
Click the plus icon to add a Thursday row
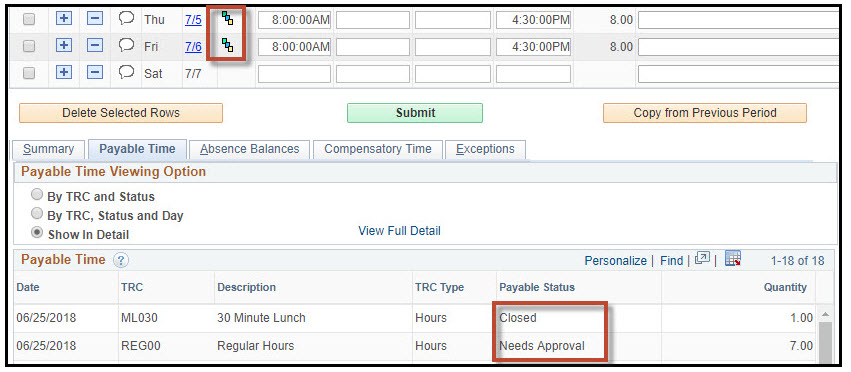pyautogui.click(x=64, y=19)
